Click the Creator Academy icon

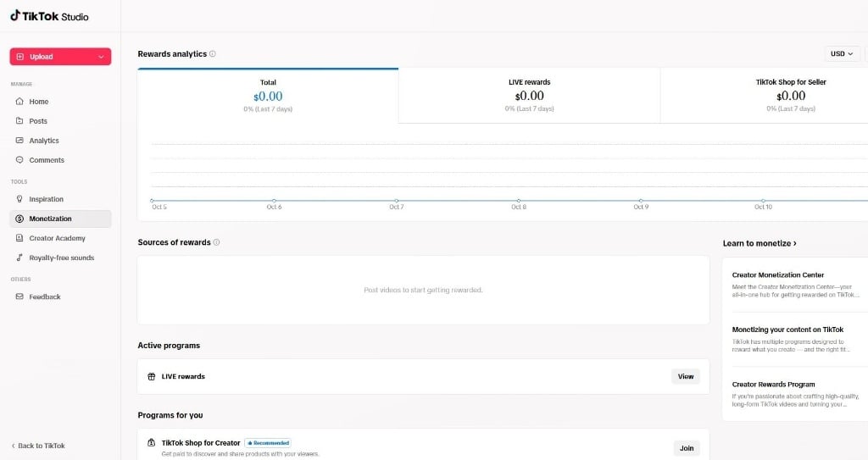19,238
